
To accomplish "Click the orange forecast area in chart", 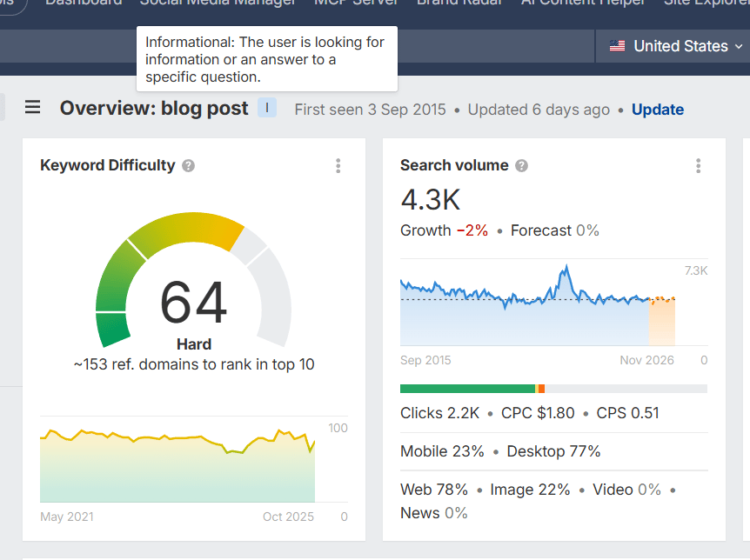I will click(x=661, y=322).
